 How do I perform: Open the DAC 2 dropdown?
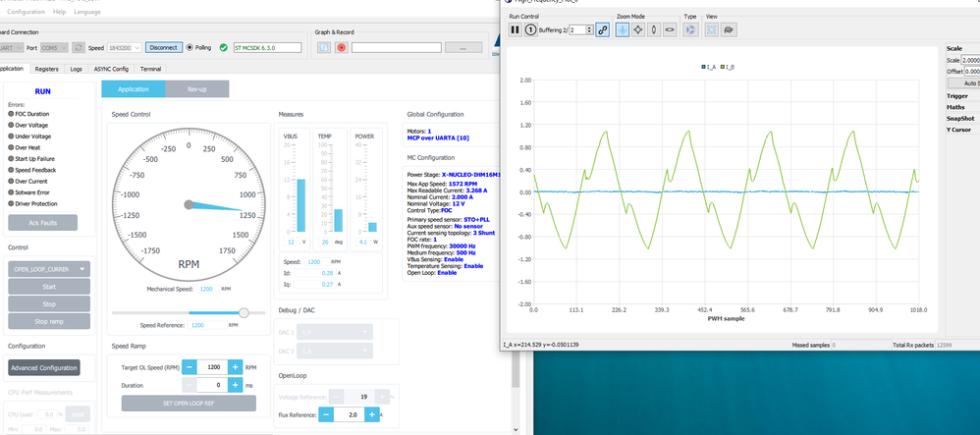pyautogui.click(x=336, y=352)
